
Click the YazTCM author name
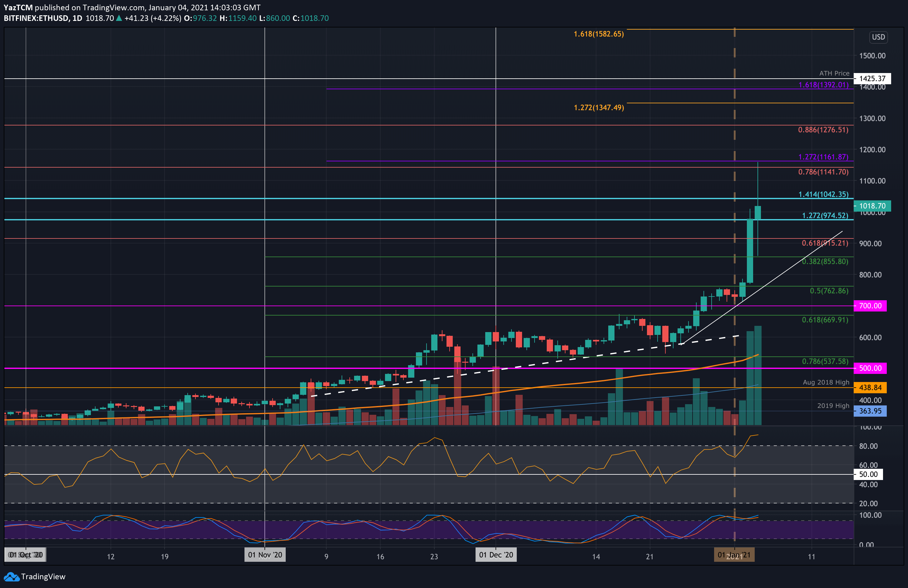[x=18, y=7]
